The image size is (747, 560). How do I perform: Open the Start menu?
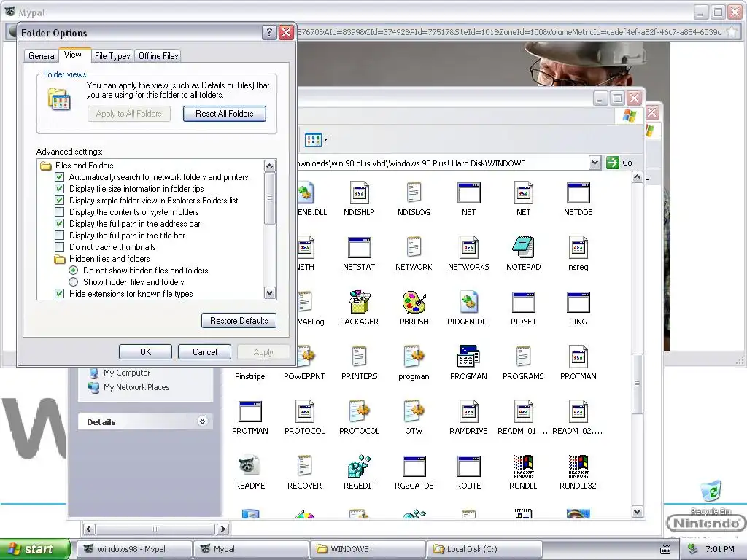pos(34,549)
